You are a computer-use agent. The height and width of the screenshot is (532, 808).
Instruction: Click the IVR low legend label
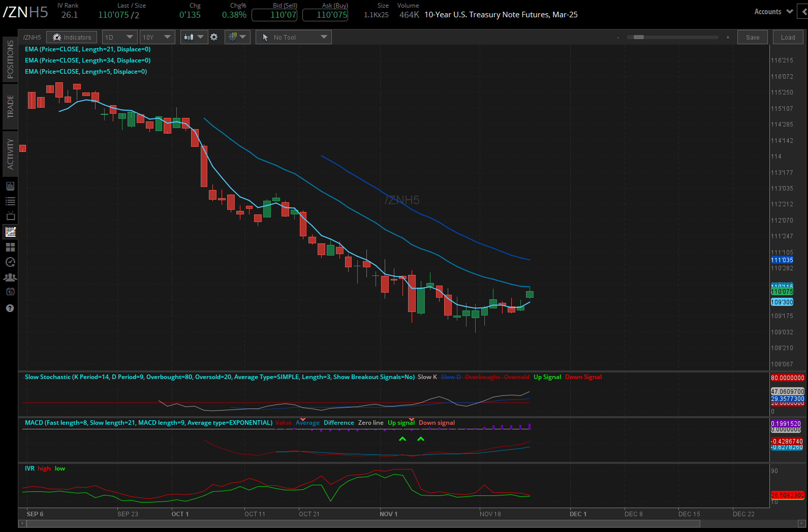60,468
